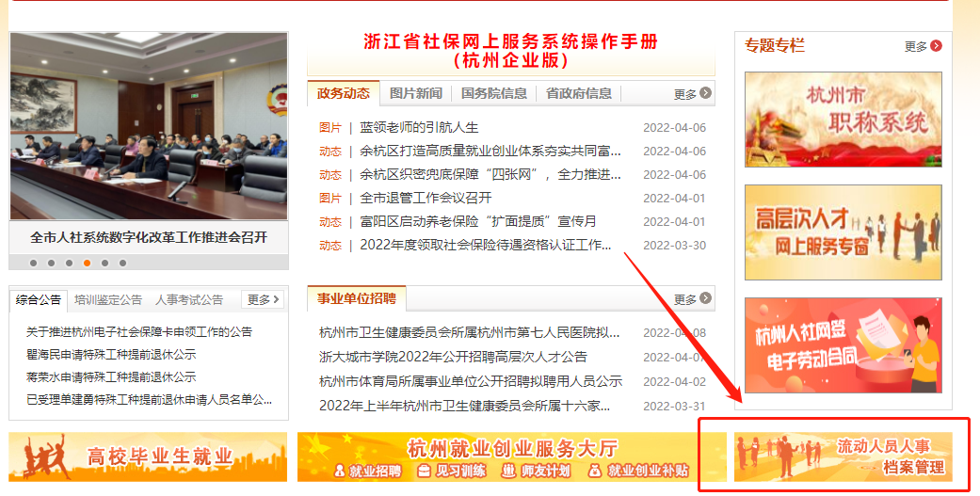
Task: Open the 事业单位招聘 tab
Action: click(356, 298)
